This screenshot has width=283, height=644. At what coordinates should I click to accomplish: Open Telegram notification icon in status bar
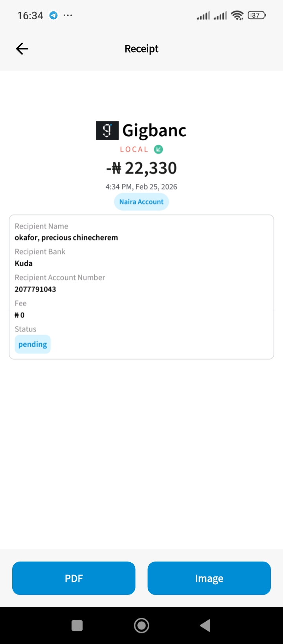[x=53, y=15]
